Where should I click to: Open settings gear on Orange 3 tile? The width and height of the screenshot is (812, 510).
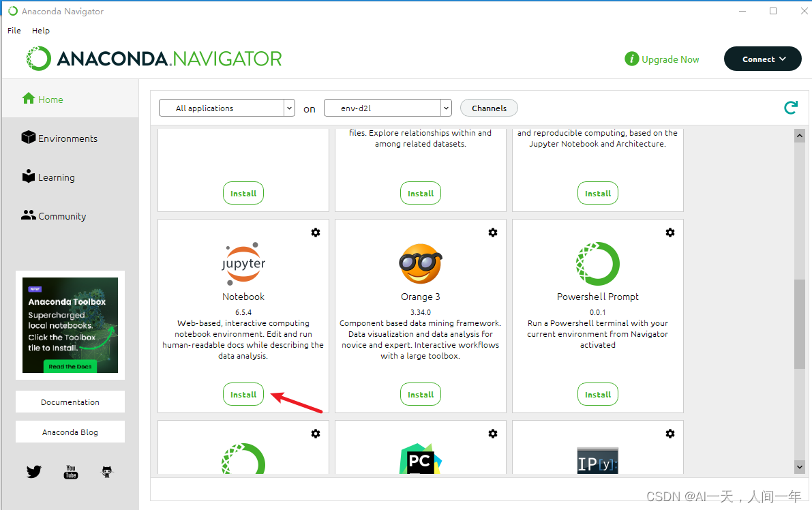point(492,232)
